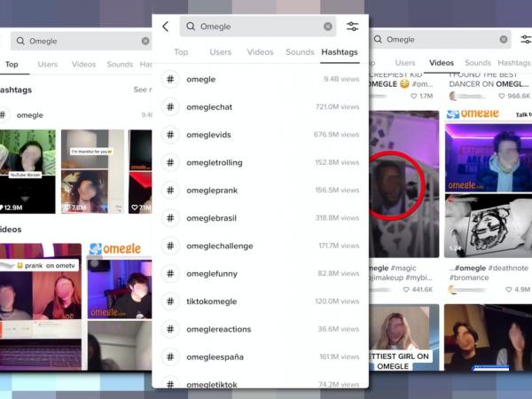
Task: Clear the left panel search field
Action: coord(145,41)
